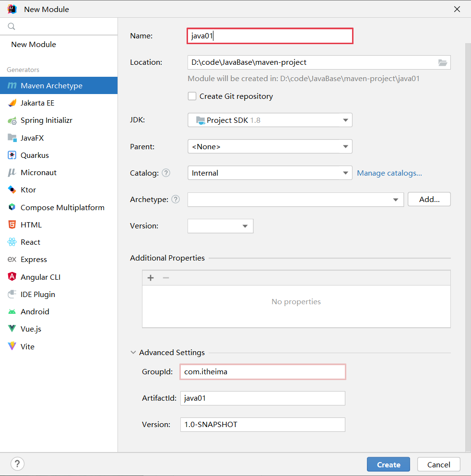The image size is (471, 476).
Task: Open the folder browser for Location
Action: pos(442,62)
